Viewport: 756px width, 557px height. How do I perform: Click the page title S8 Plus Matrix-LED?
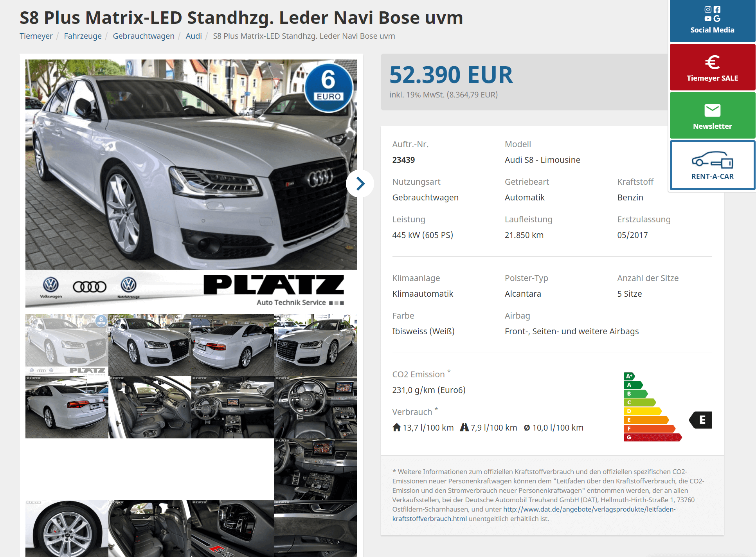(x=241, y=18)
